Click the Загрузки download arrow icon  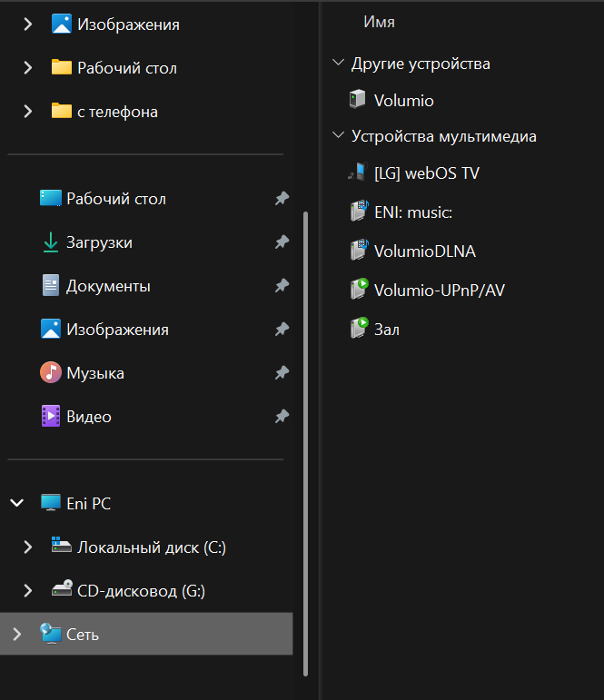pyautogui.click(x=51, y=242)
